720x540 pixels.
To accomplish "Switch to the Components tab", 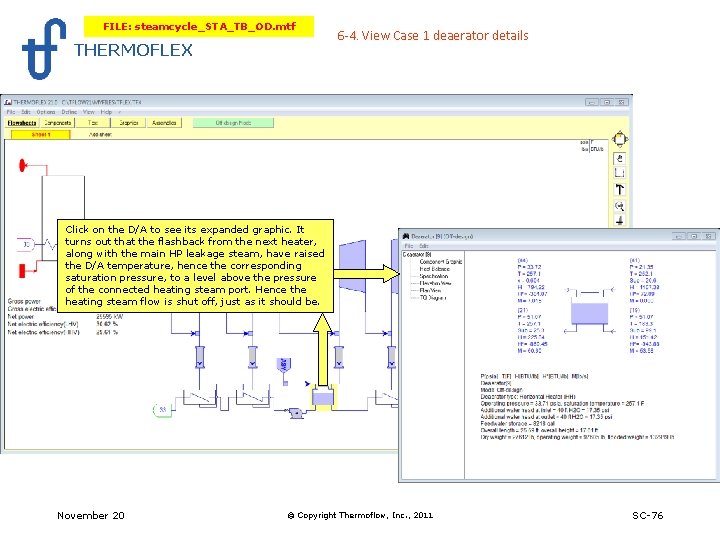I will coord(58,123).
